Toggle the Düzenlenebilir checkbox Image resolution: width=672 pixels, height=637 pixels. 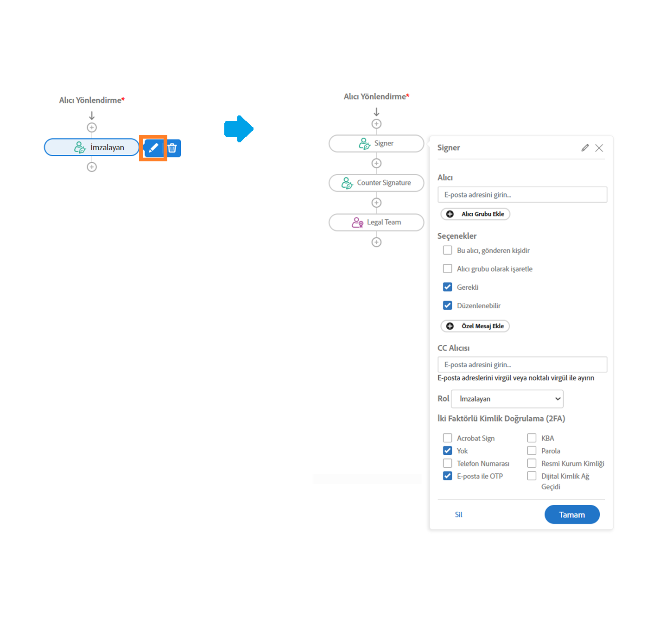click(x=447, y=306)
